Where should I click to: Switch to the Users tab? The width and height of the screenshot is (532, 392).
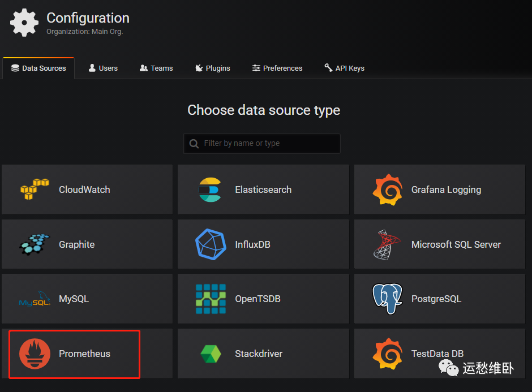click(103, 68)
